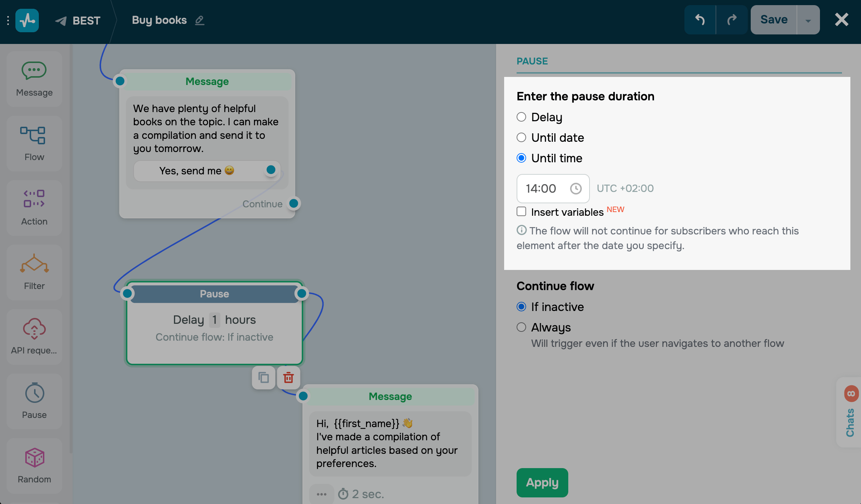Select the API request element icon
The height and width of the screenshot is (504, 861).
click(x=34, y=329)
